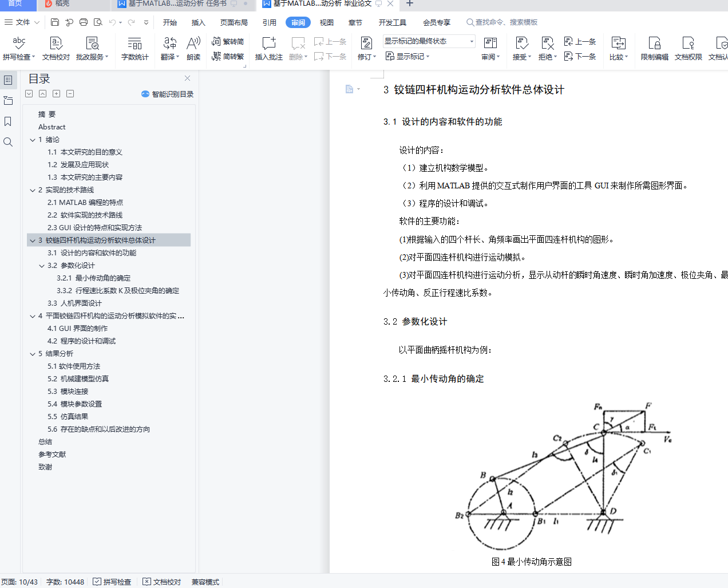Switch to the 页面布局 ribbon tab
This screenshot has height=588, width=728.
click(x=234, y=22)
